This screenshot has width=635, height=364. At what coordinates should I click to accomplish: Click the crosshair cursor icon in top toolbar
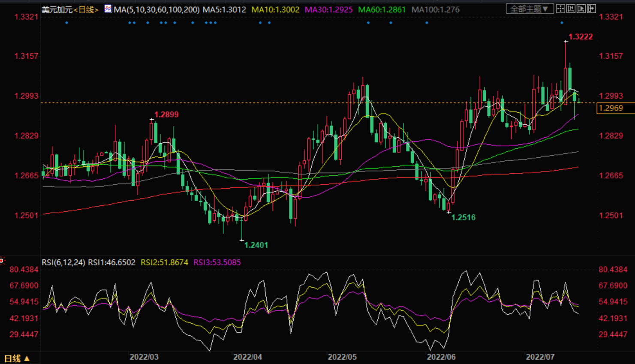click(560, 9)
